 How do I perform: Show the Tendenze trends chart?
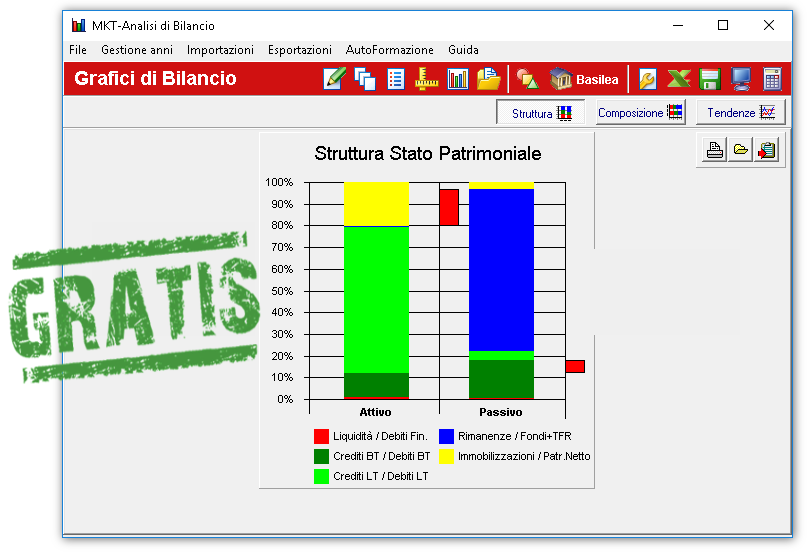tap(740, 113)
